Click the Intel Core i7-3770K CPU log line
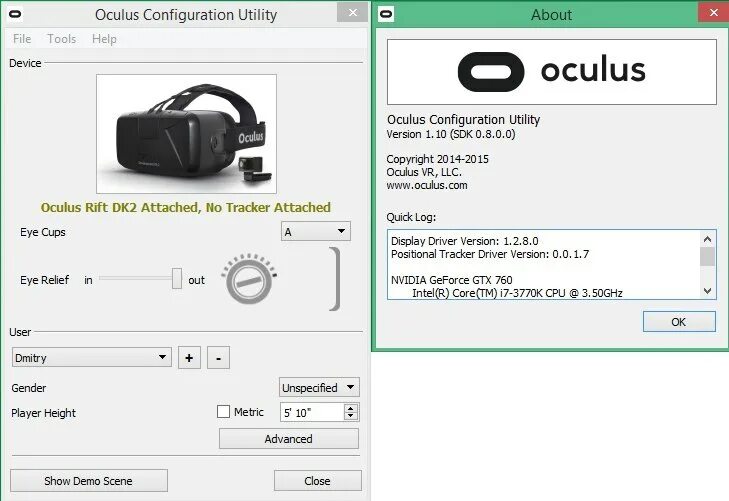 (517, 293)
